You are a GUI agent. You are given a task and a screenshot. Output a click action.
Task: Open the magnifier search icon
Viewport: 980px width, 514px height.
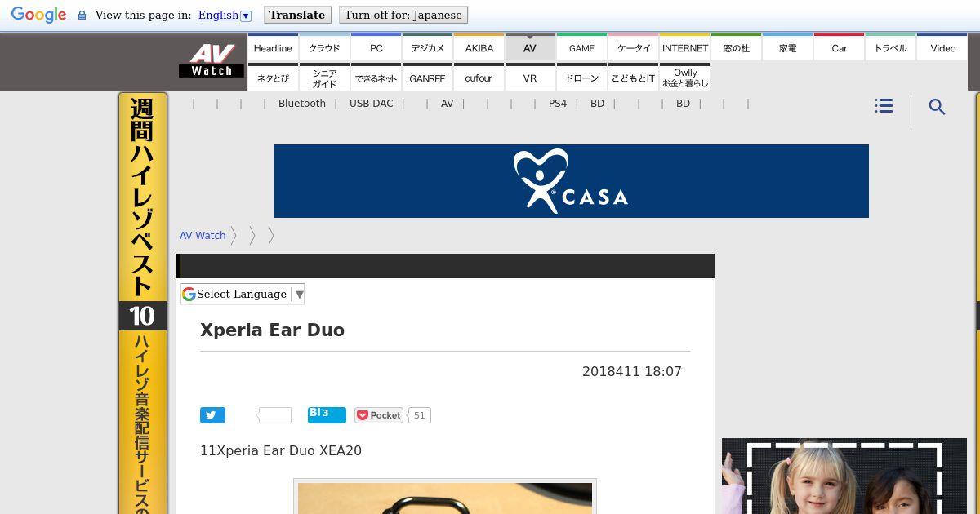(x=937, y=107)
